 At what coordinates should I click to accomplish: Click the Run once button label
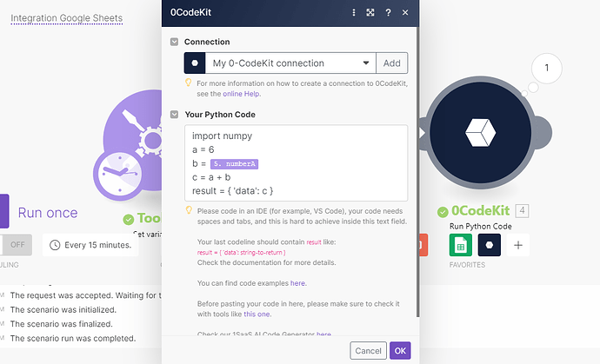pyautogui.click(x=48, y=213)
